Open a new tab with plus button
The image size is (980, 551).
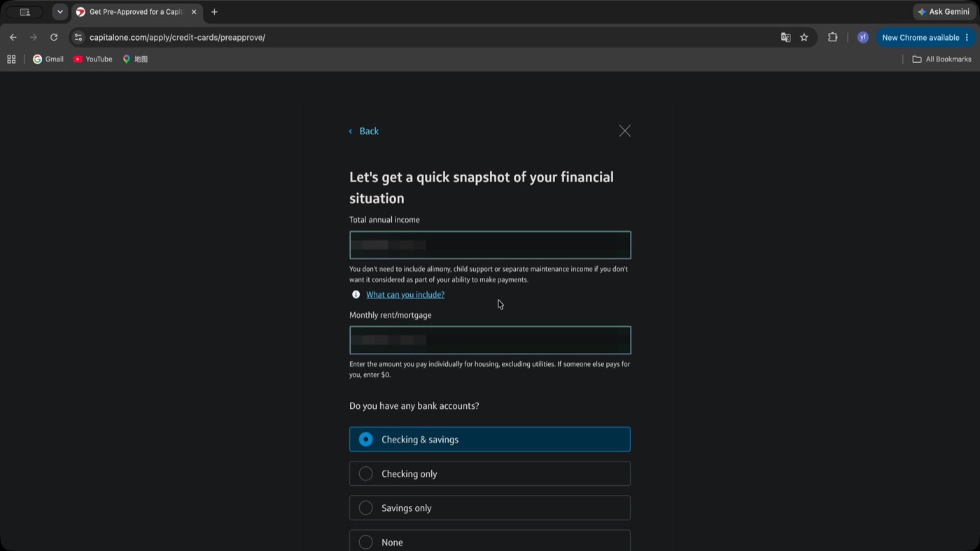click(214, 12)
